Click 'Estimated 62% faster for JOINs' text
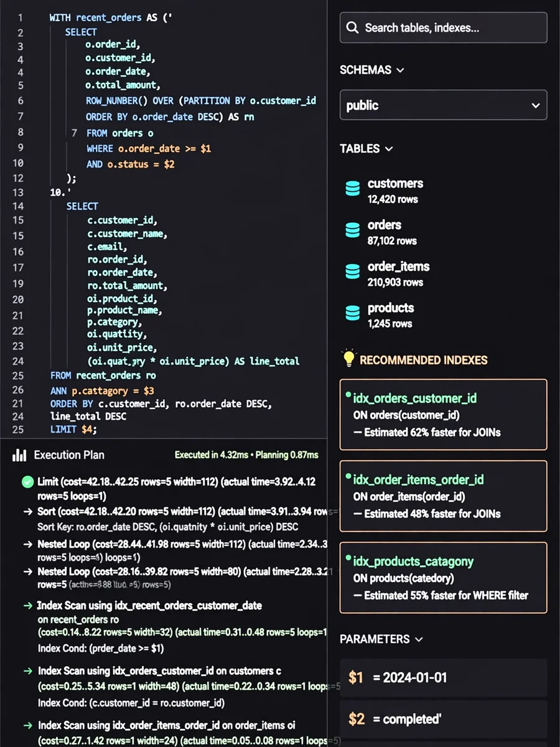 (x=432, y=432)
